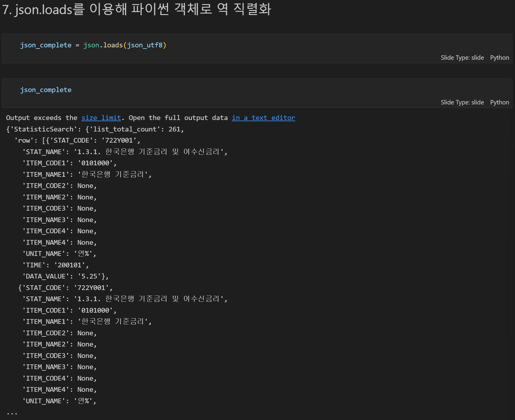Click the 'TIME': '200101' output line

[x=56, y=265]
